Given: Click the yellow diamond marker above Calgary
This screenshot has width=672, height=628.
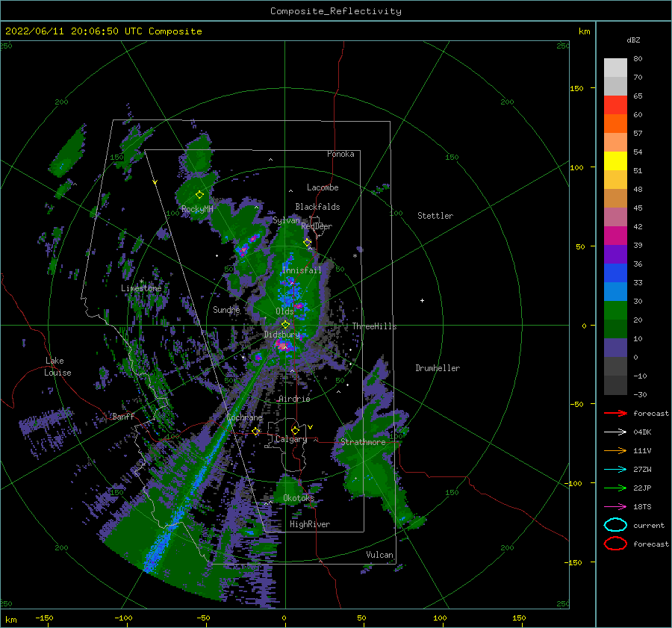Looking at the screenshot, I should 295,430.
